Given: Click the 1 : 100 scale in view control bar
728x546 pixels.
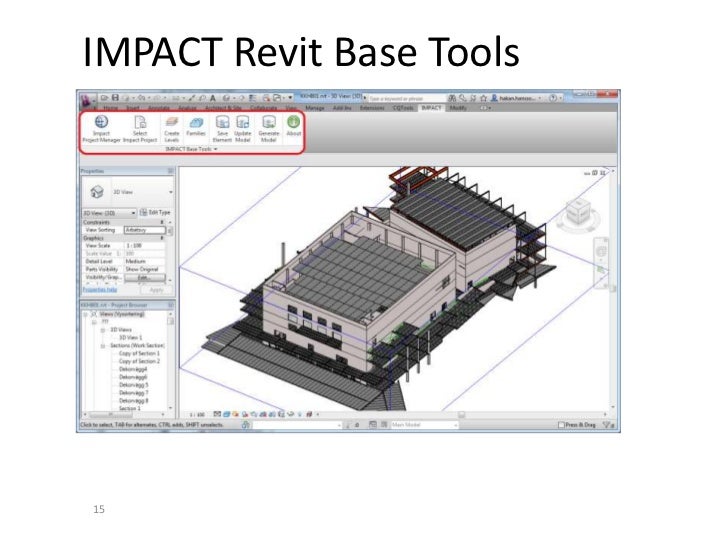Looking at the screenshot, I should click(x=197, y=414).
